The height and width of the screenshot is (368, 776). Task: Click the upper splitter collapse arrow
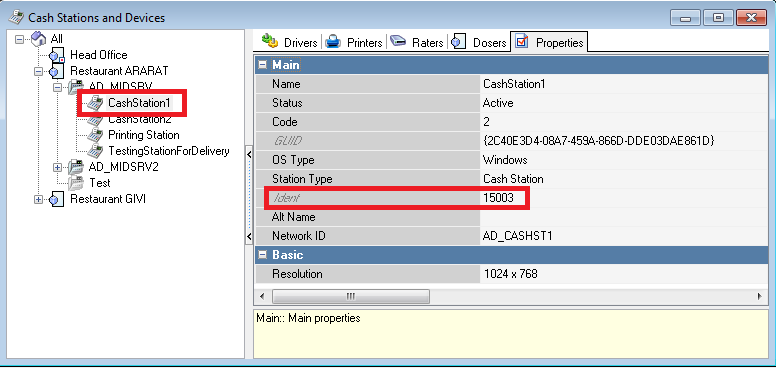click(249, 154)
